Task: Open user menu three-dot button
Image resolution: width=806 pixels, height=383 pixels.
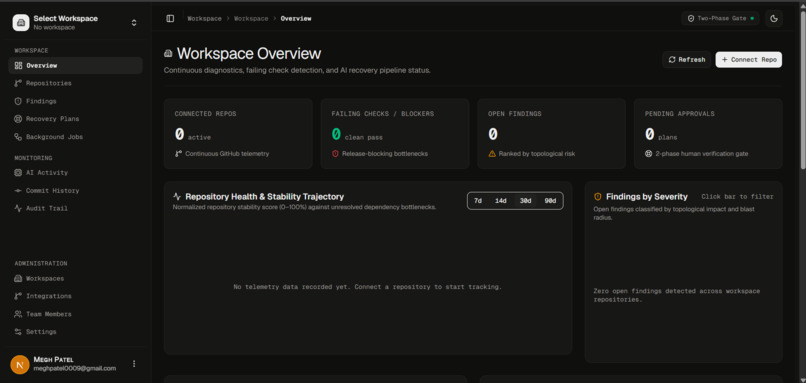Action: click(134, 363)
